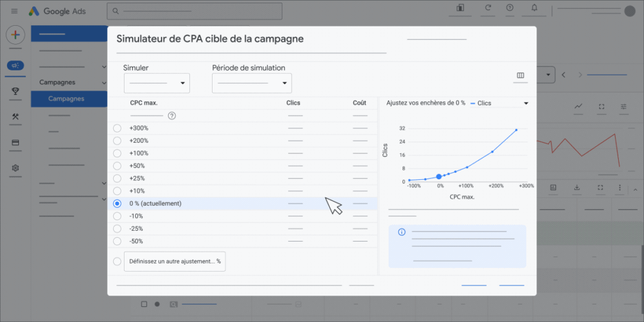Open the notifications bell icon
Image resolution: width=644 pixels, height=322 pixels.
click(x=534, y=8)
